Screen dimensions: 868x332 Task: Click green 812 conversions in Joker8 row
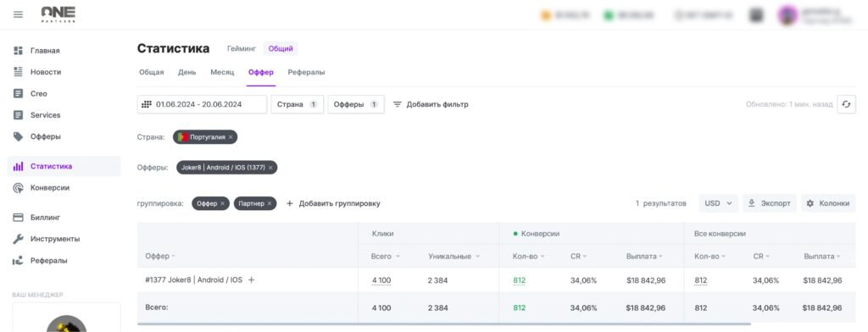520,280
